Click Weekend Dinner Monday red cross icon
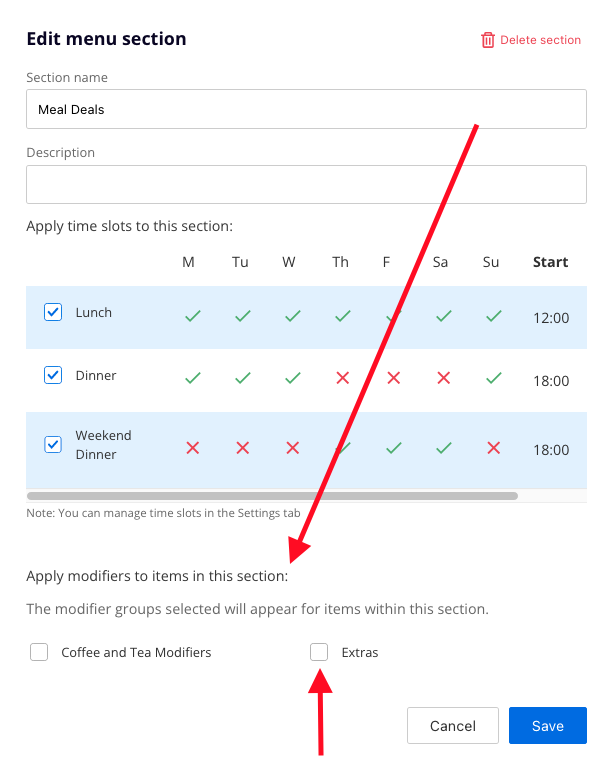Screen dimensions: 611x768 pos(193,448)
